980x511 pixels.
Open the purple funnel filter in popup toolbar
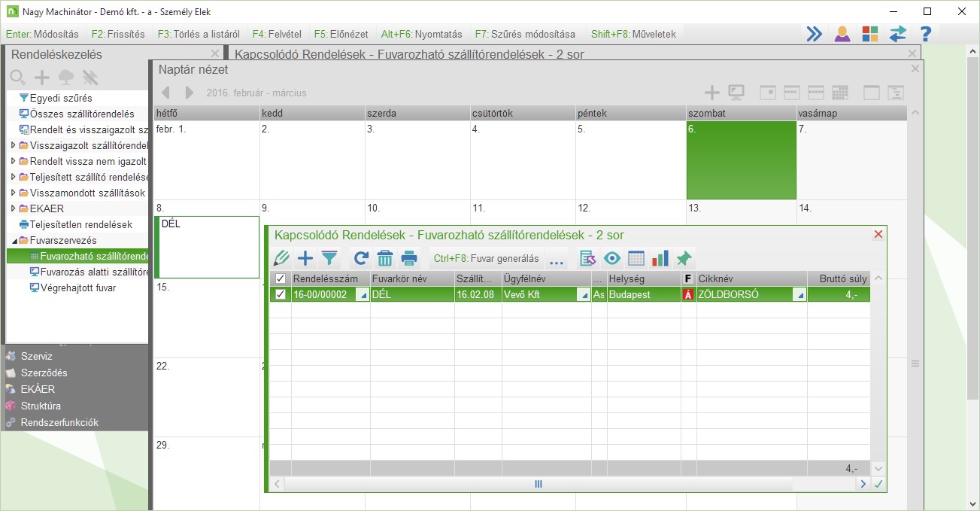click(329, 258)
